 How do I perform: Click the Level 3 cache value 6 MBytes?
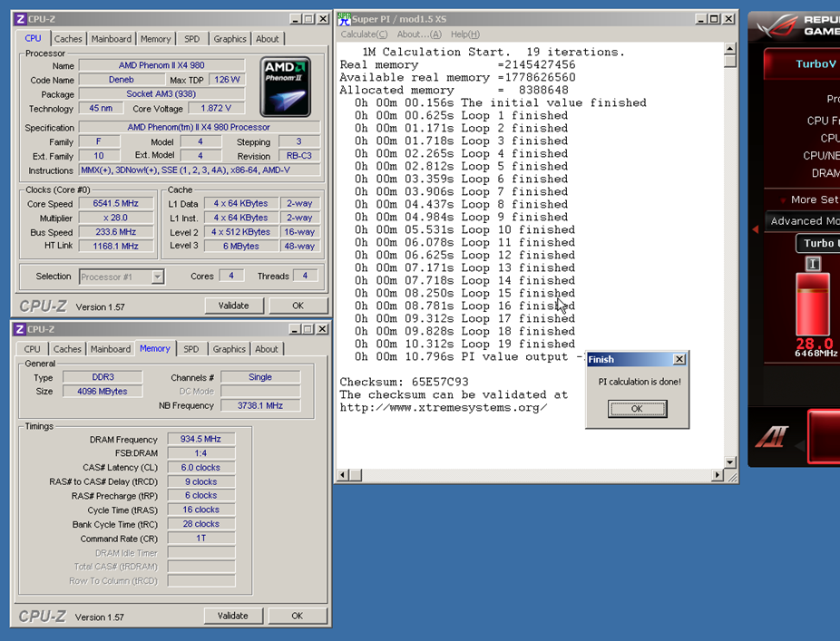coord(241,247)
